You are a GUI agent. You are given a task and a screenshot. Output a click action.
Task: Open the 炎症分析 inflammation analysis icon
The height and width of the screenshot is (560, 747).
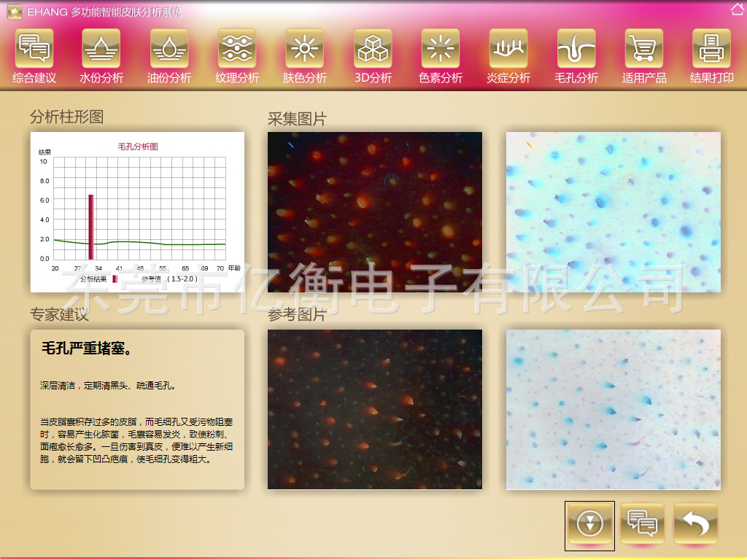pyautogui.click(x=508, y=50)
